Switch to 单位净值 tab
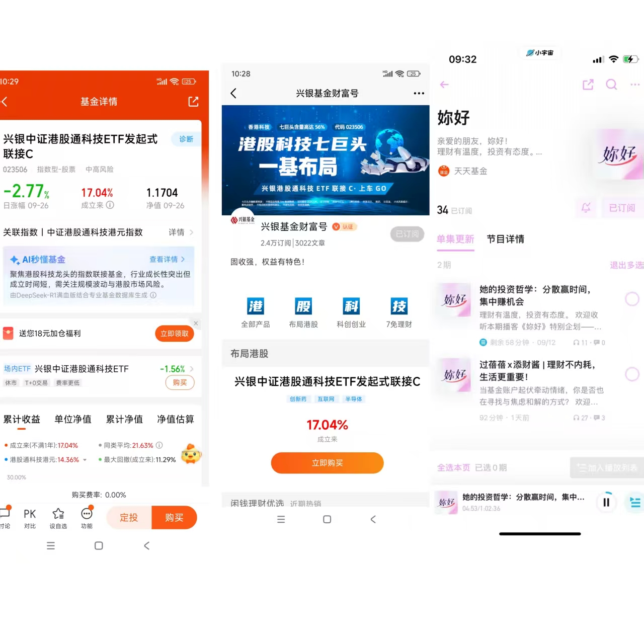Image resolution: width=644 pixels, height=644 pixels. (73, 419)
